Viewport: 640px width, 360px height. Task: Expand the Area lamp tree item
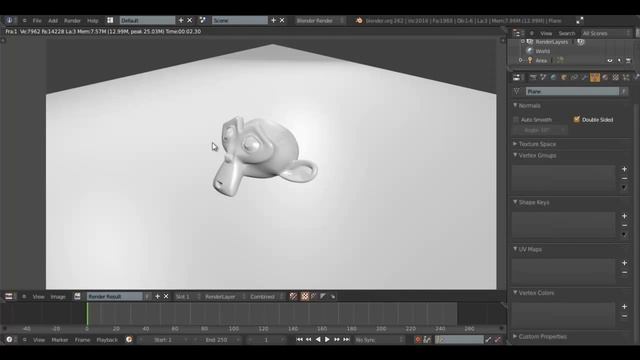pos(520,60)
